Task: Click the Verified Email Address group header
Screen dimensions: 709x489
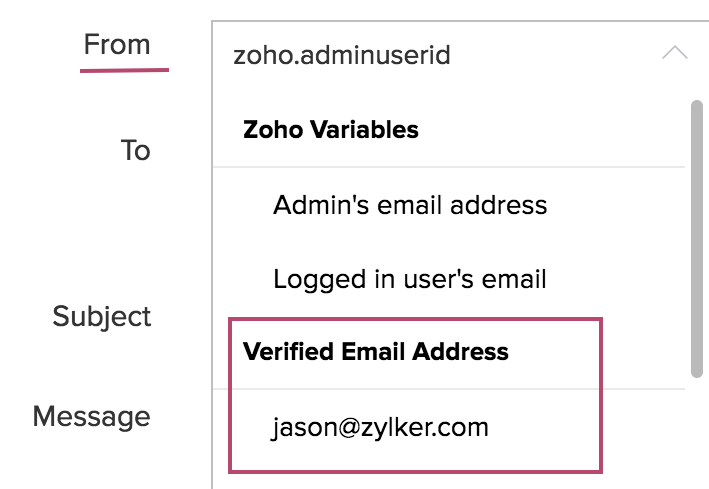Action: (376, 352)
